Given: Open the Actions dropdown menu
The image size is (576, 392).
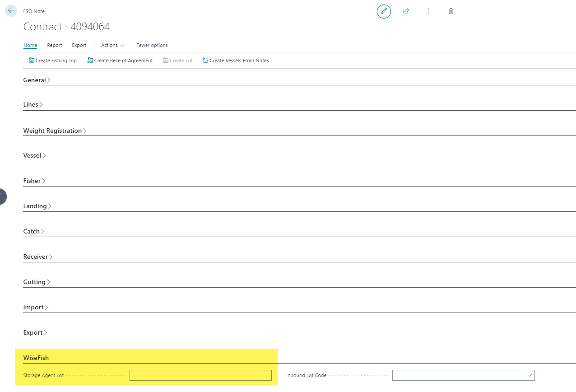Looking at the screenshot, I should (x=112, y=45).
